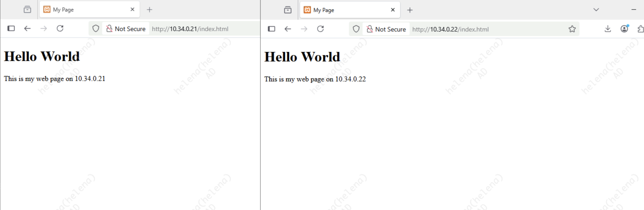The height and width of the screenshot is (210, 644).
Task: Reload the 10.34.0.22 page in the right browser
Action: pyautogui.click(x=320, y=29)
